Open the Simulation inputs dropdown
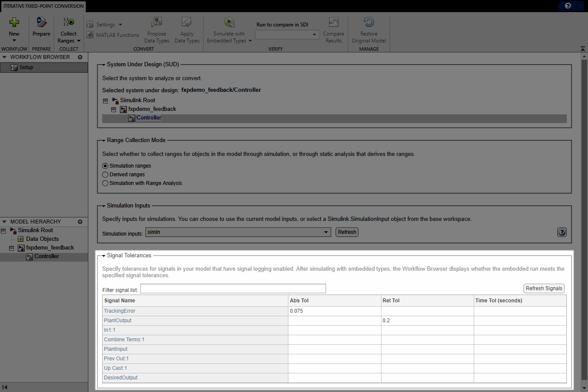This screenshot has height=392, width=588. (x=326, y=232)
